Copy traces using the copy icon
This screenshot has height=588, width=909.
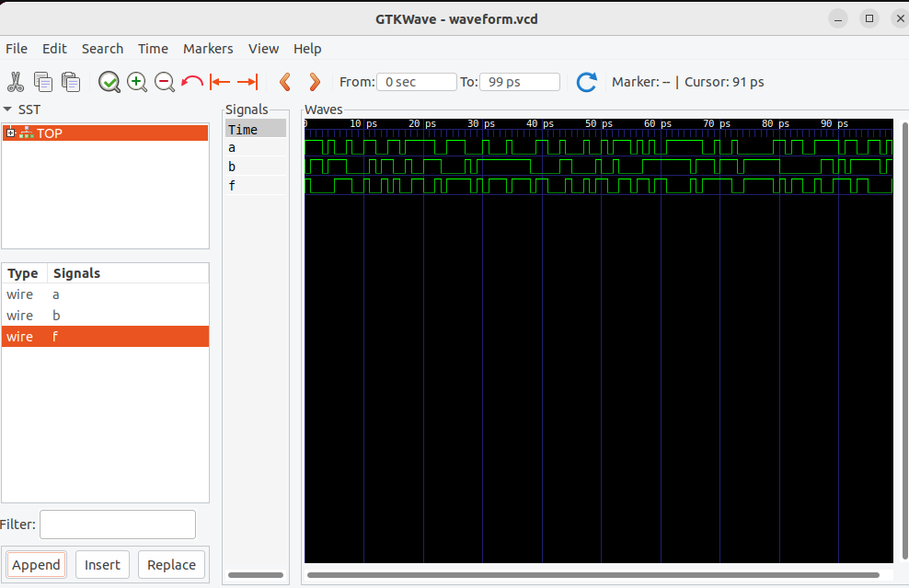tap(43, 81)
